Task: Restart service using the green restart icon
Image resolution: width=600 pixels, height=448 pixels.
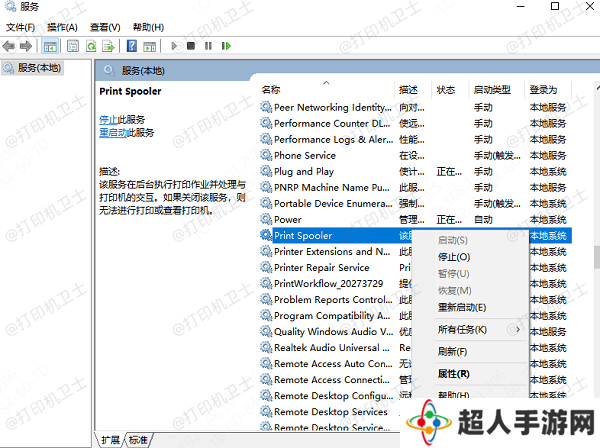Action: [x=226, y=46]
